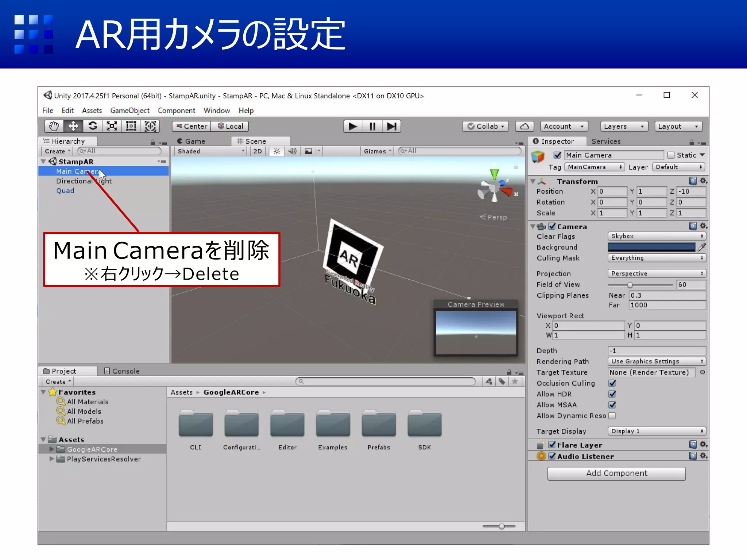
Task: Open Audio Listener gear settings
Action: [704, 456]
